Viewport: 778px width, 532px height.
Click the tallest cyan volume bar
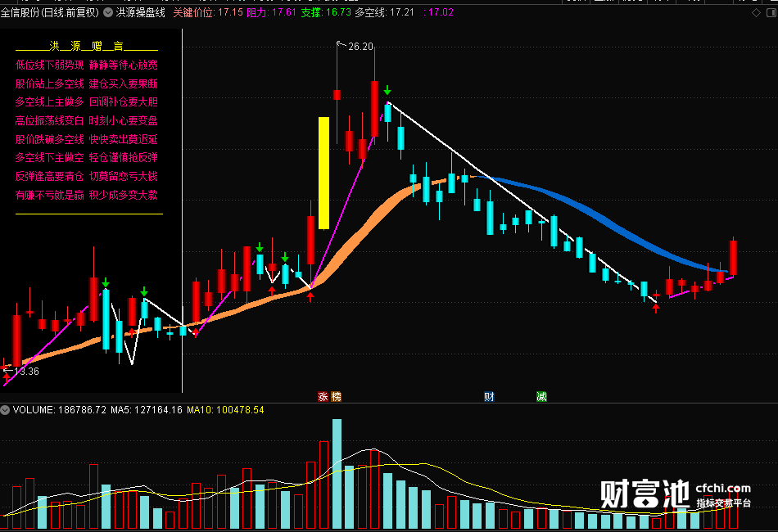pyautogui.click(x=337, y=474)
